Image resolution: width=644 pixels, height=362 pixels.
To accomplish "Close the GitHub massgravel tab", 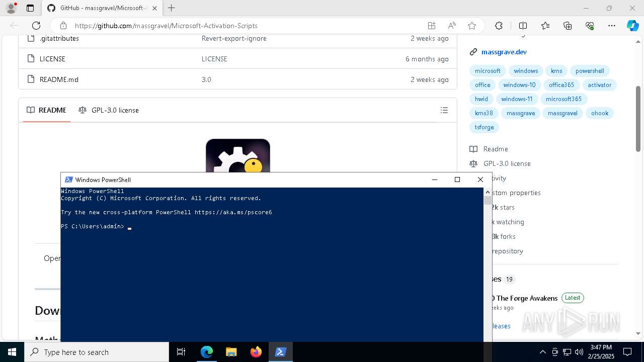I will [x=154, y=8].
